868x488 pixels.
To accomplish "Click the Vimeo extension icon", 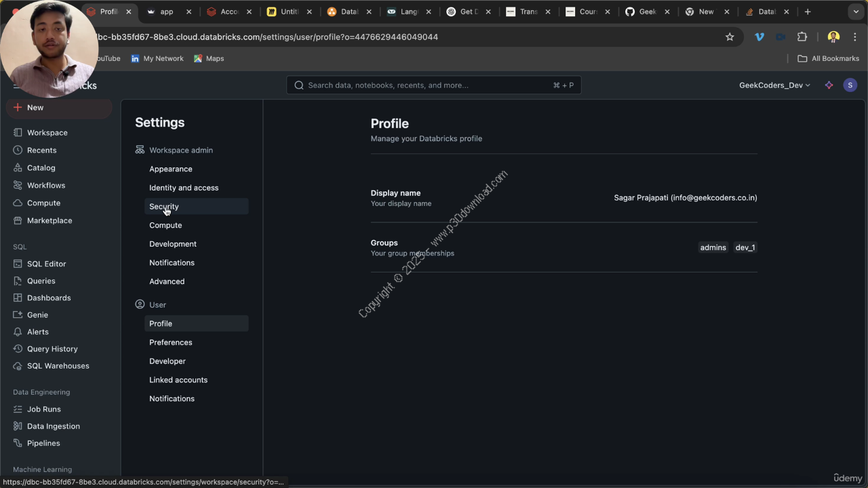I will 759,37.
